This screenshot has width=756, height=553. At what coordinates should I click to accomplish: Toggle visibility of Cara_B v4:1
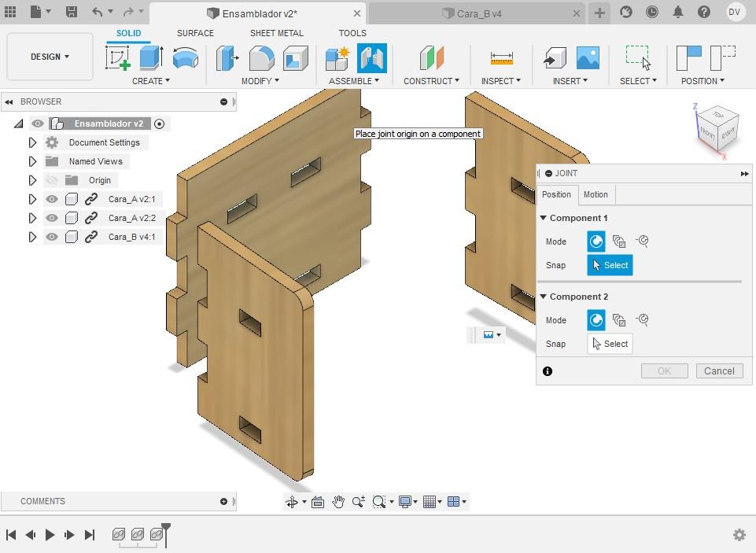click(52, 237)
